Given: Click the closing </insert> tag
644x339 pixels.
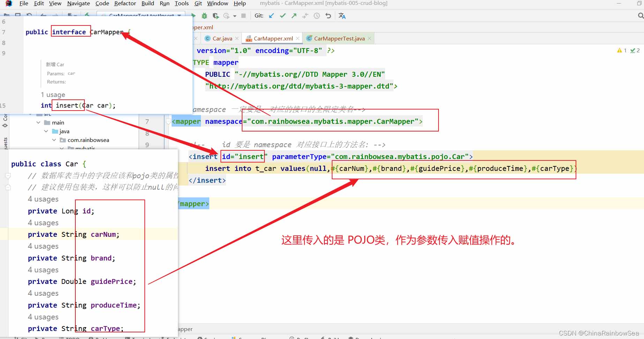Looking at the screenshot, I should pyautogui.click(x=207, y=180).
